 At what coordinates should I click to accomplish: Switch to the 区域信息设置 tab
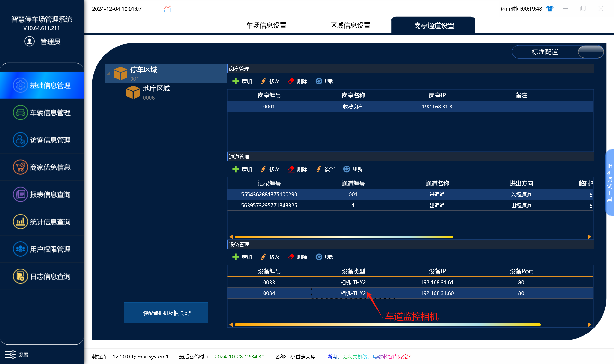350,25
